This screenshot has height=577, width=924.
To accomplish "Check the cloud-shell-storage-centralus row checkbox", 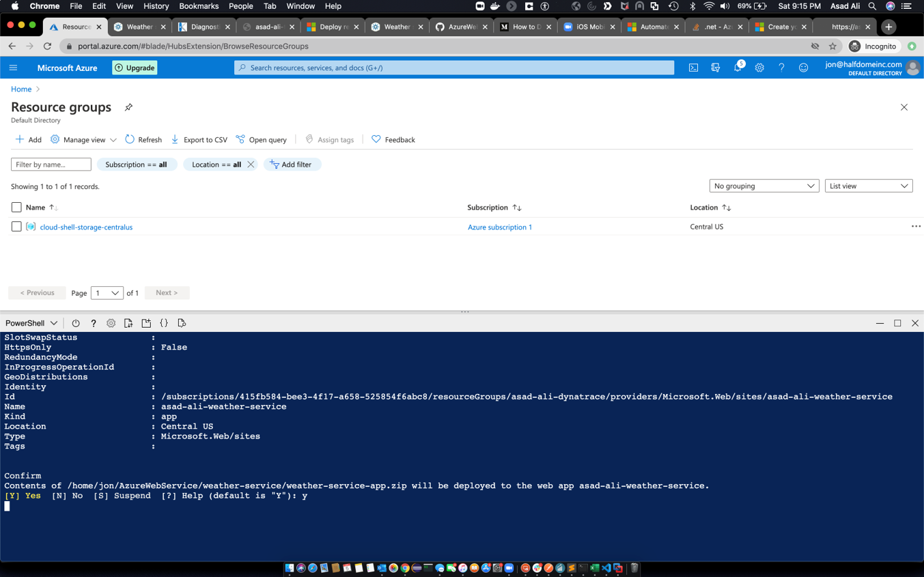I will pos(16,227).
